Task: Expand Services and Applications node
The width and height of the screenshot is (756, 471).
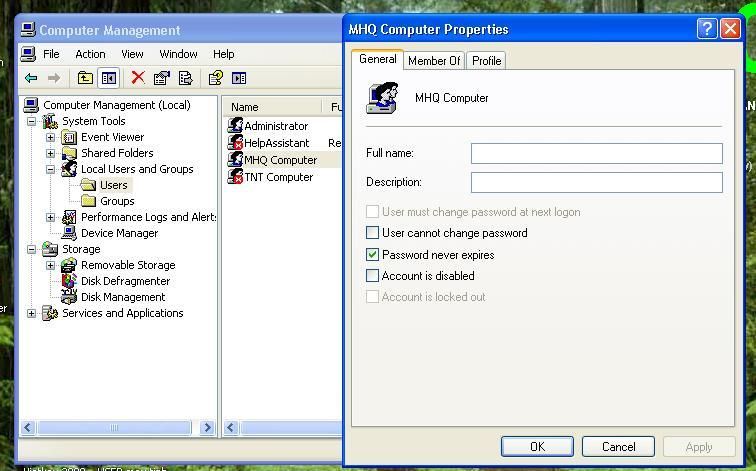Action: pyautogui.click(x=32, y=313)
